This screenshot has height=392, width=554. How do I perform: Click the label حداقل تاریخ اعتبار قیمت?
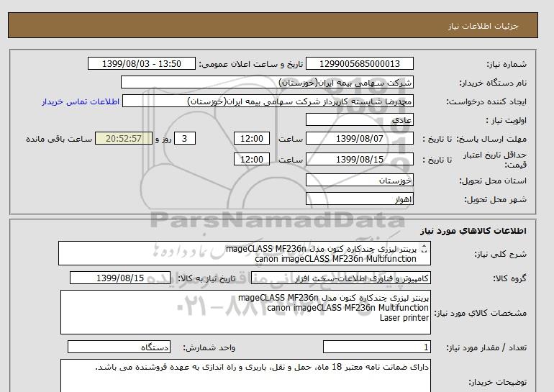point(495,160)
